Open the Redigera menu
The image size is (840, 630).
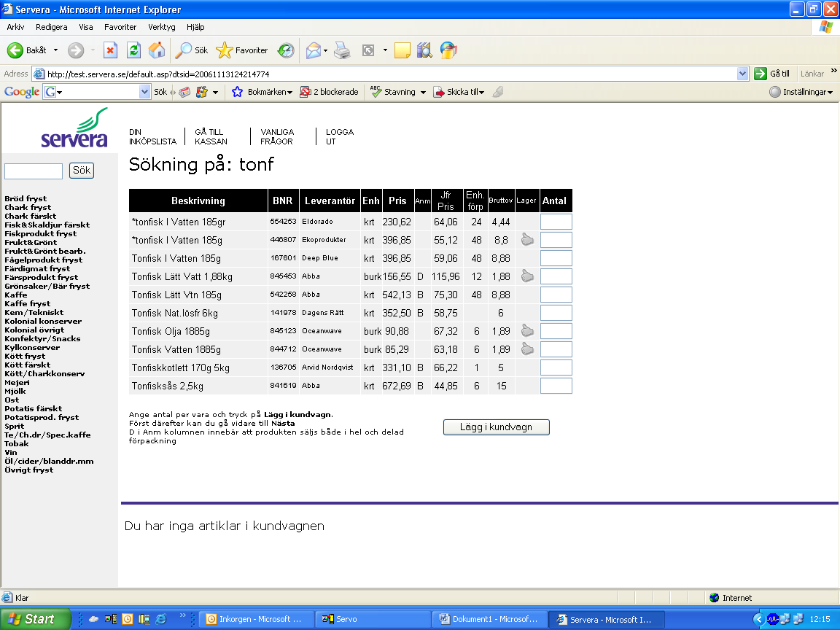[x=52, y=27]
